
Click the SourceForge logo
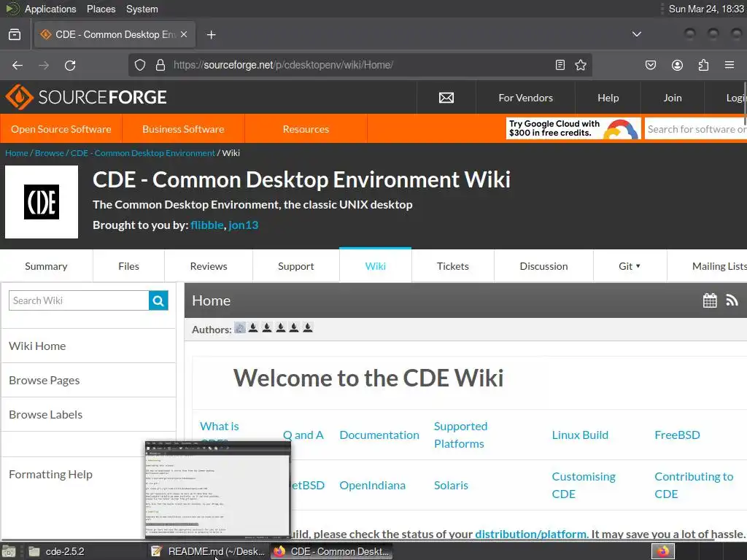pos(86,97)
